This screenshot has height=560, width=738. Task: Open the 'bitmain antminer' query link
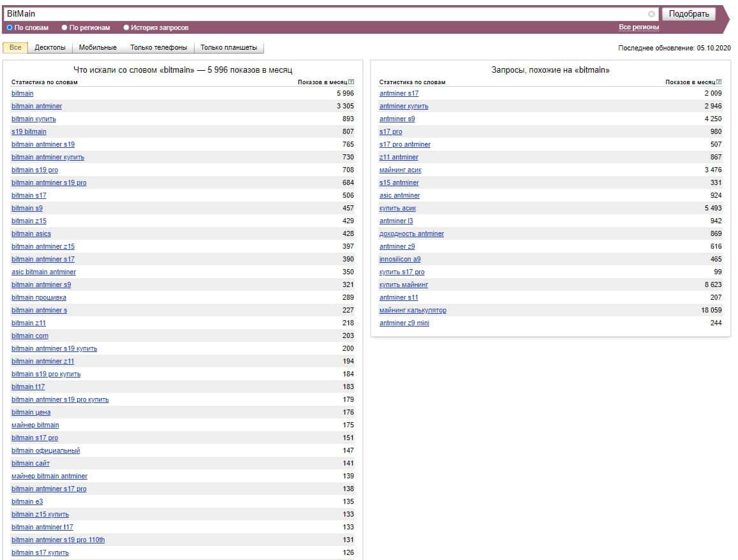36,106
